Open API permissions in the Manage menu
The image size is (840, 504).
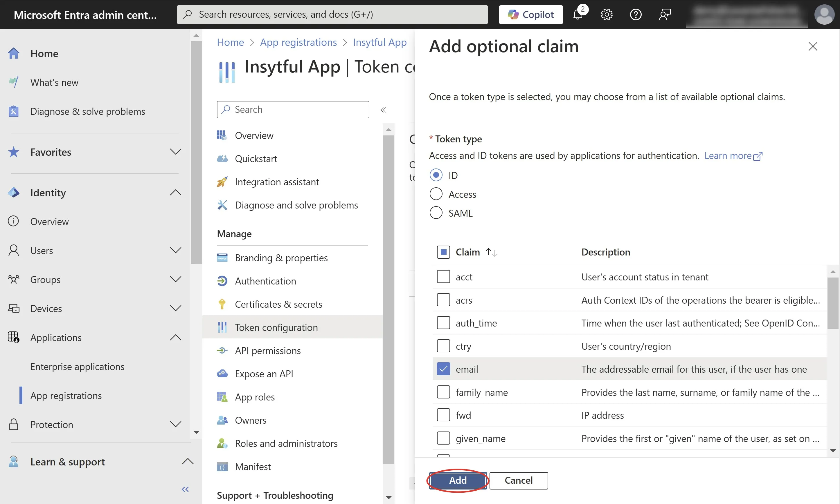[x=267, y=351]
